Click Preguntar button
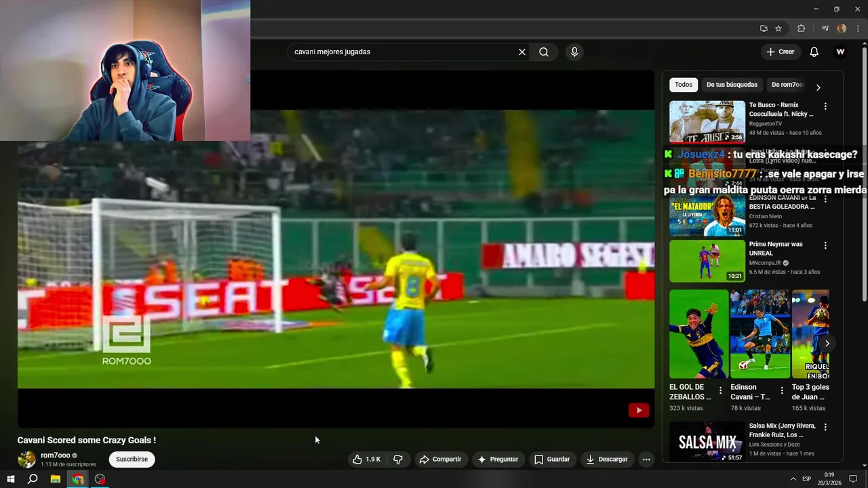 tap(498, 460)
